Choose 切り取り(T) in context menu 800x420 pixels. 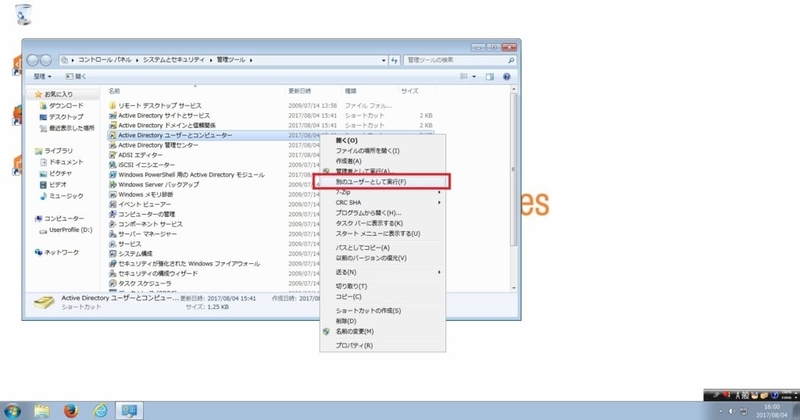pyautogui.click(x=383, y=286)
